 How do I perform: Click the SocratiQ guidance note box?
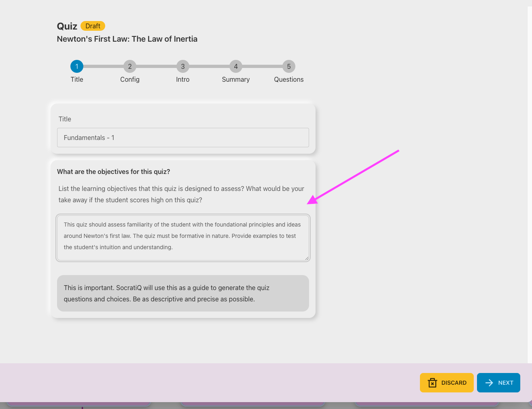[x=183, y=293]
